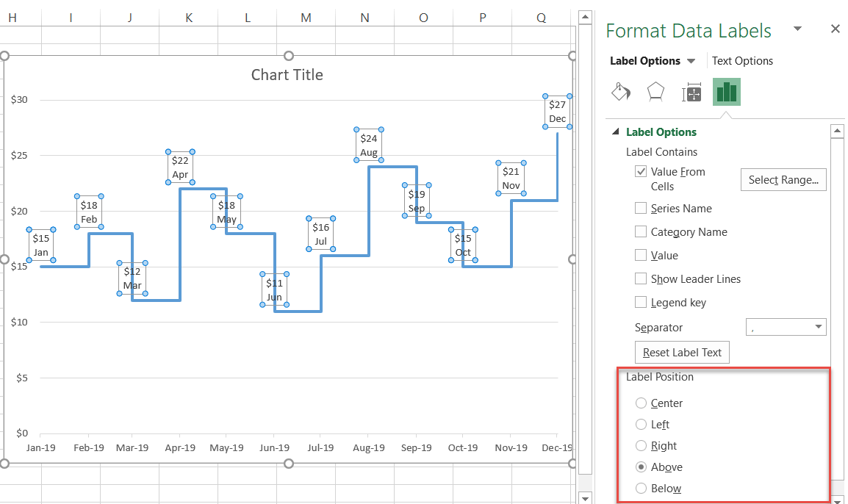This screenshot has width=848, height=504.
Task: Select the $22 Apr data label
Action: tap(180, 167)
